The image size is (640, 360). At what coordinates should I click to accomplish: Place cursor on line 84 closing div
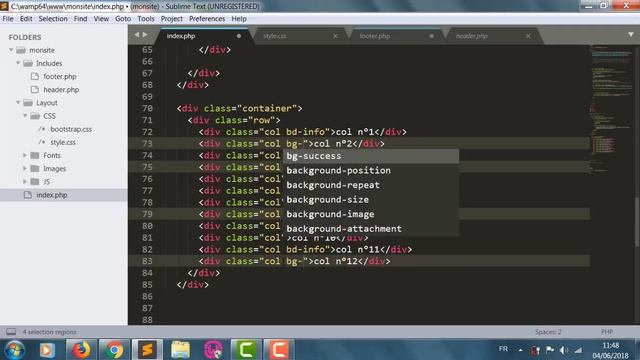click(x=204, y=273)
